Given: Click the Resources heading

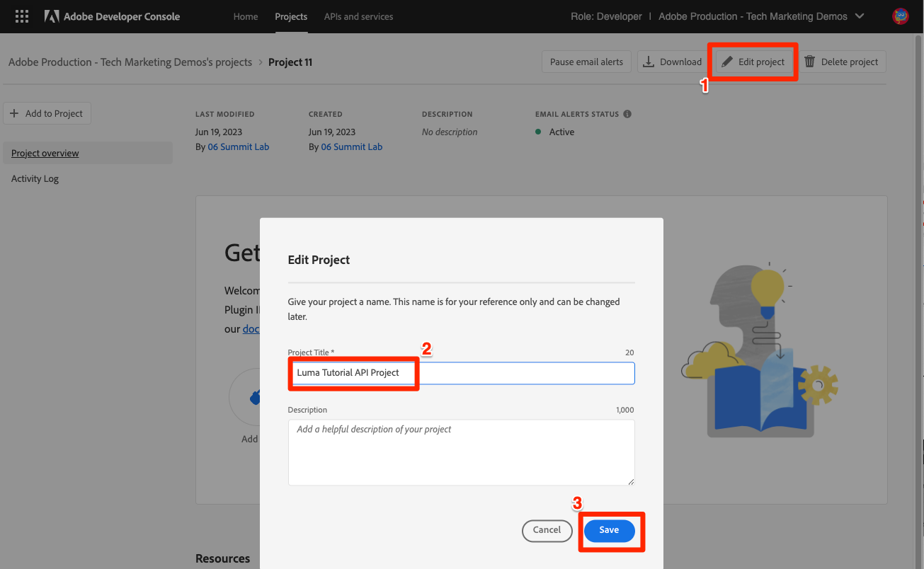Looking at the screenshot, I should click(x=223, y=558).
